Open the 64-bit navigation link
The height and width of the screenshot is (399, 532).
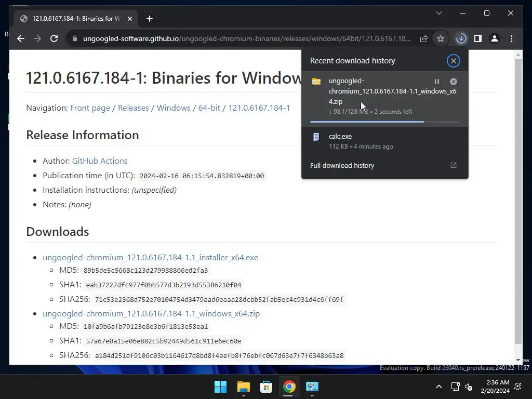pyautogui.click(x=209, y=108)
